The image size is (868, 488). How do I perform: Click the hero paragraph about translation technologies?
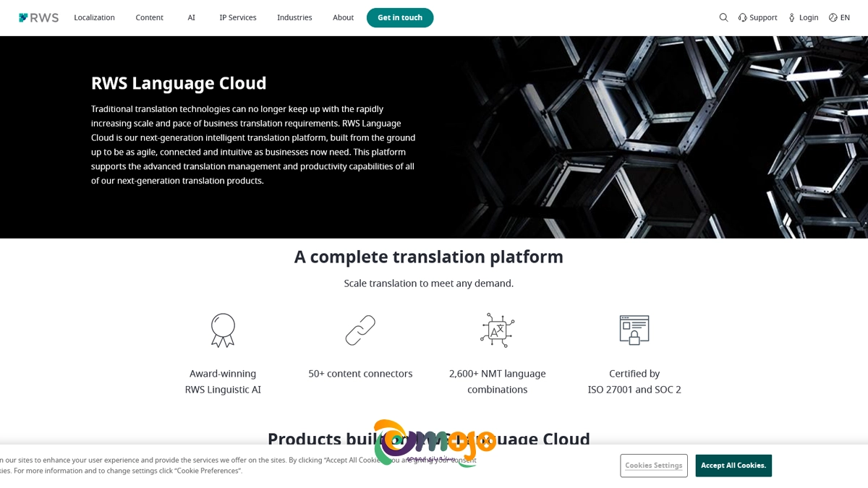pos(253,145)
